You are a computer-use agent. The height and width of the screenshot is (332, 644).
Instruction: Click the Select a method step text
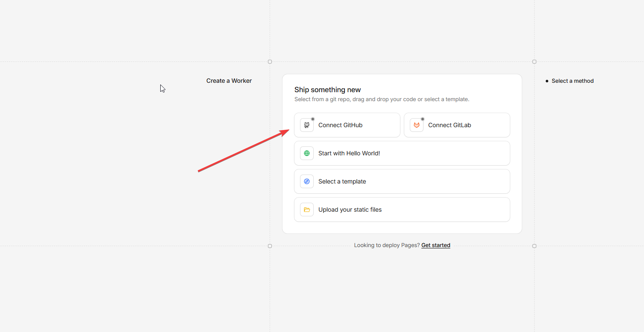pos(573,81)
